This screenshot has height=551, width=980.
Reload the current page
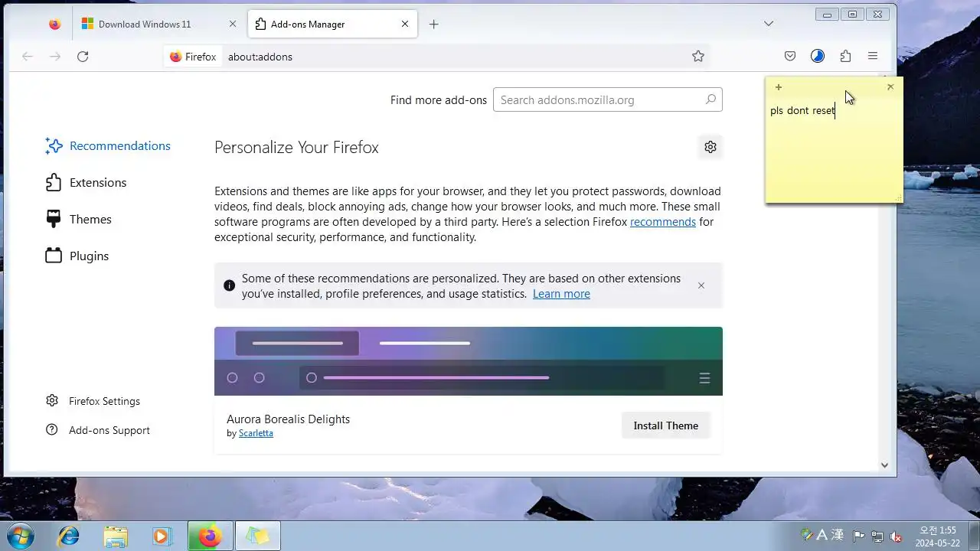click(x=83, y=56)
